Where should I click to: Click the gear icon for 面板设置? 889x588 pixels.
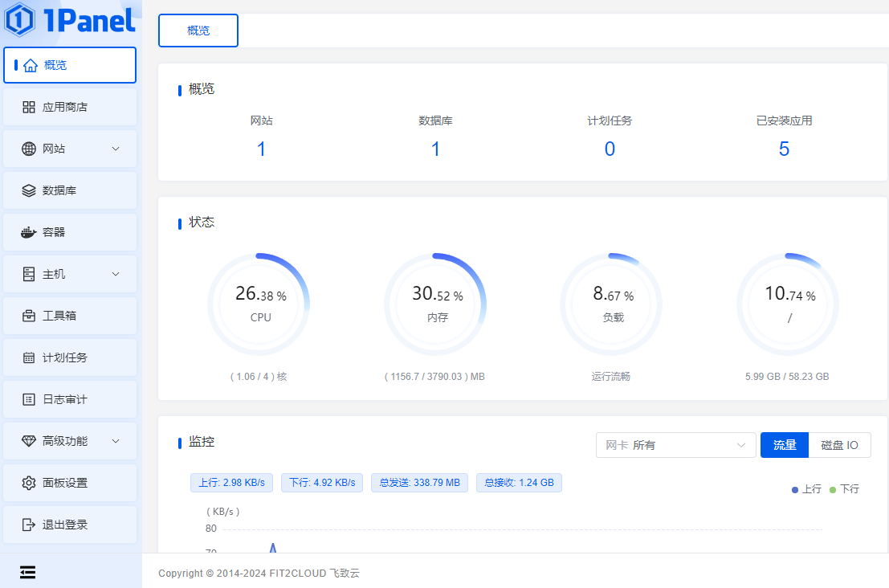[29, 483]
